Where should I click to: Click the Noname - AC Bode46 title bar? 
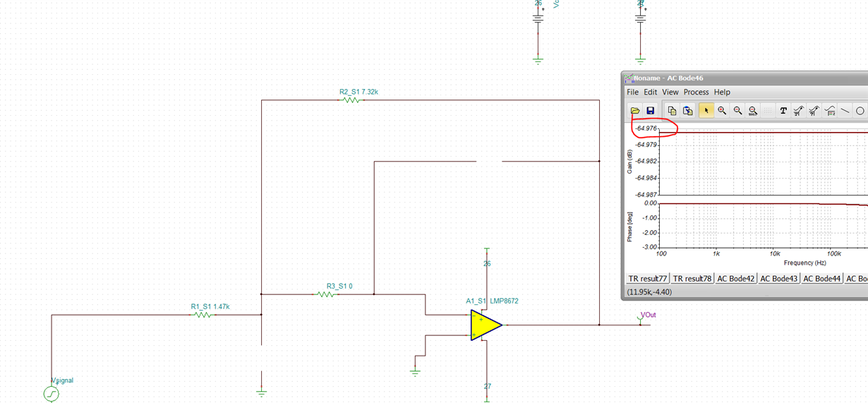pos(745,78)
